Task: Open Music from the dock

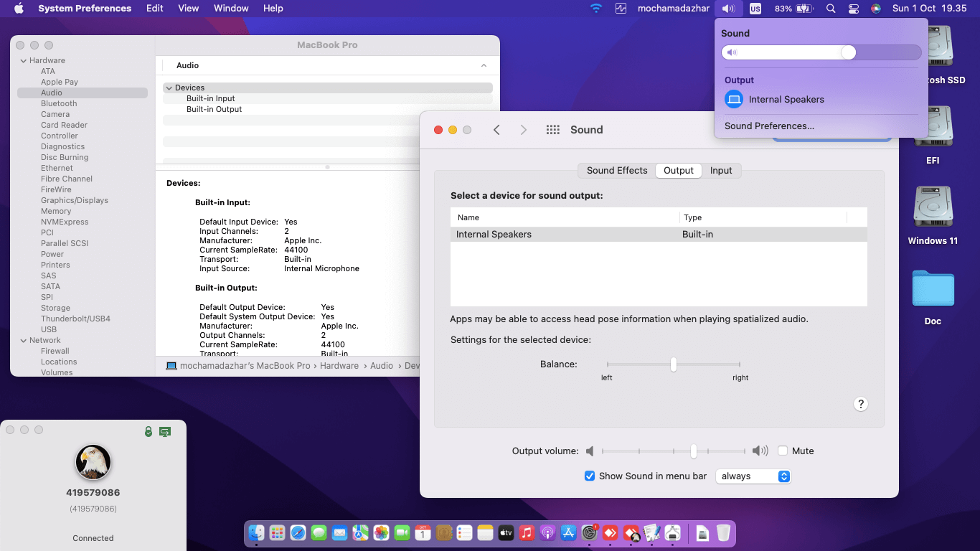Action: coord(527,533)
